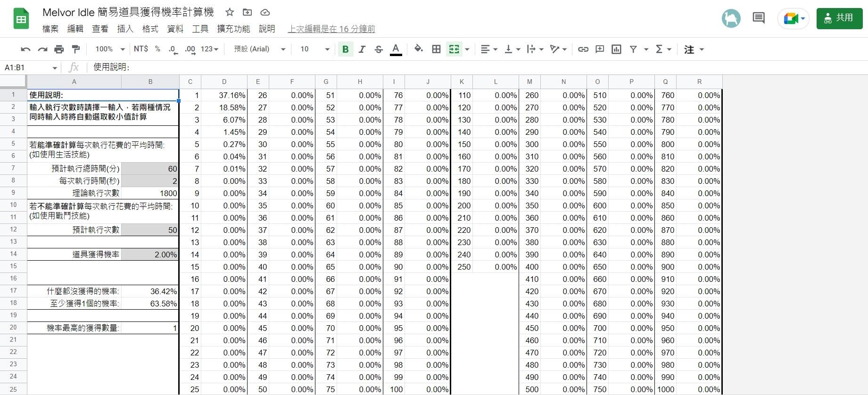Click the undo arrow icon

click(x=26, y=49)
